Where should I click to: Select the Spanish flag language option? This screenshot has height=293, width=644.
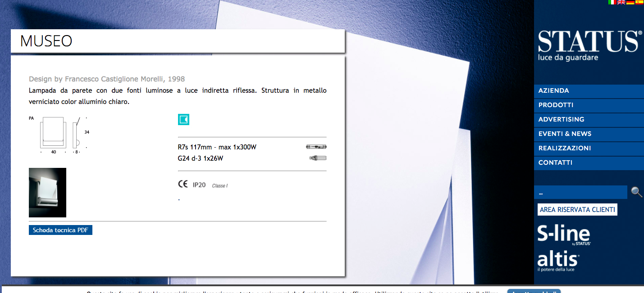click(639, 2)
